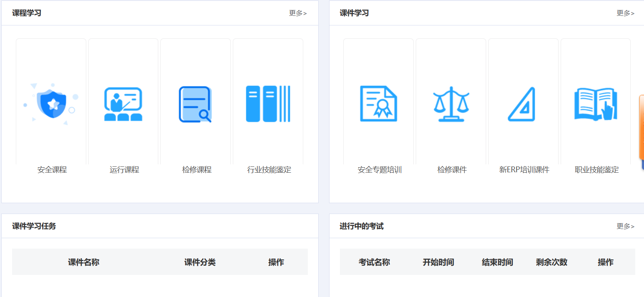
Task: Expand 更多 in the 进行中的考试 panel
Action: 625,227
